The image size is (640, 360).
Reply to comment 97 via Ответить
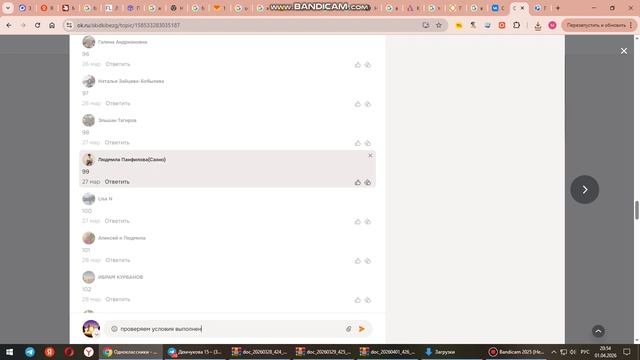point(118,103)
